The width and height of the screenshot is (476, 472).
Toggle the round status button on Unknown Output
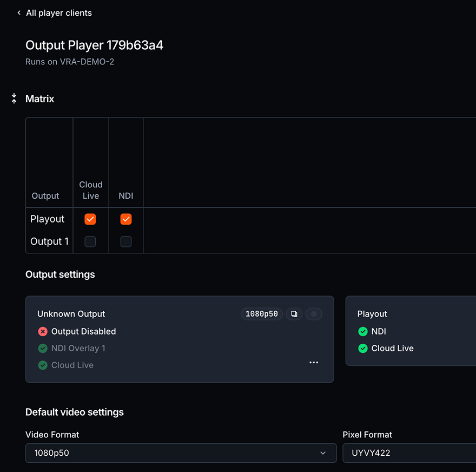(x=314, y=314)
